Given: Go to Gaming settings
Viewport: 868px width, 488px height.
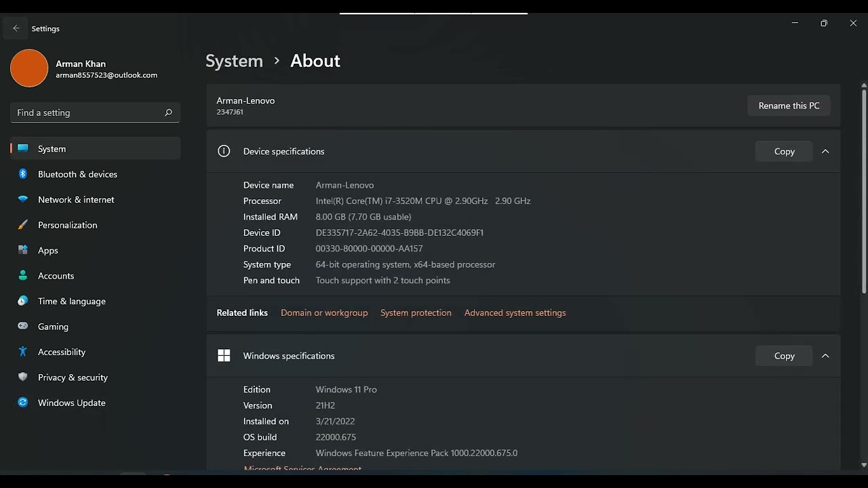Looking at the screenshot, I should [x=96, y=327].
